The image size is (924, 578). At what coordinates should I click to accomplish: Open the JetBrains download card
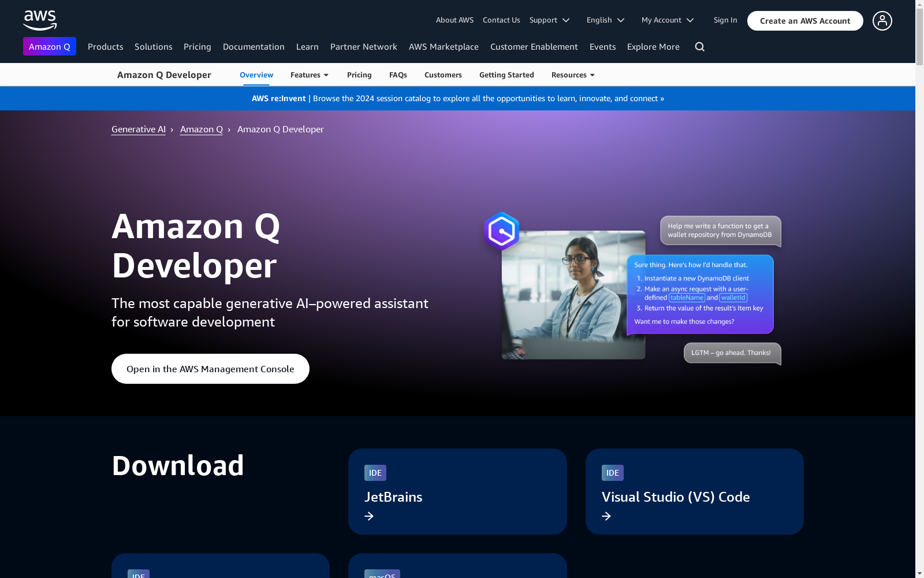pyautogui.click(x=457, y=491)
